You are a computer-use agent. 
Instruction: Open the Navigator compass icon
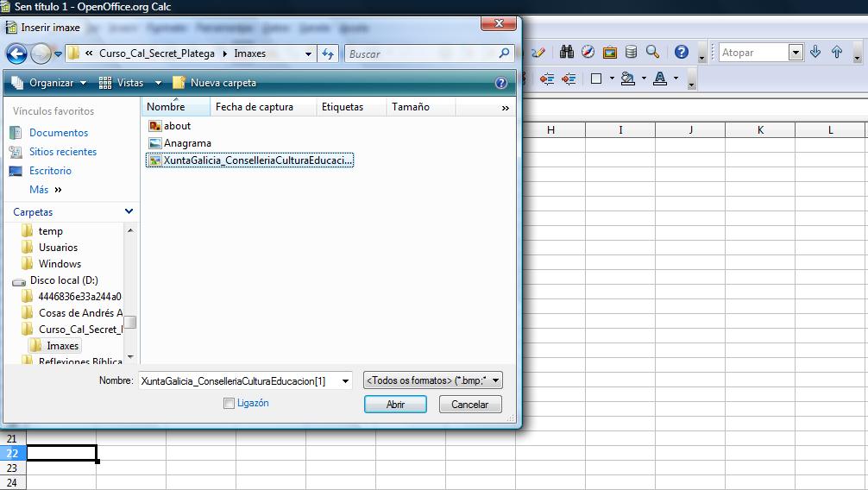point(588,53)
